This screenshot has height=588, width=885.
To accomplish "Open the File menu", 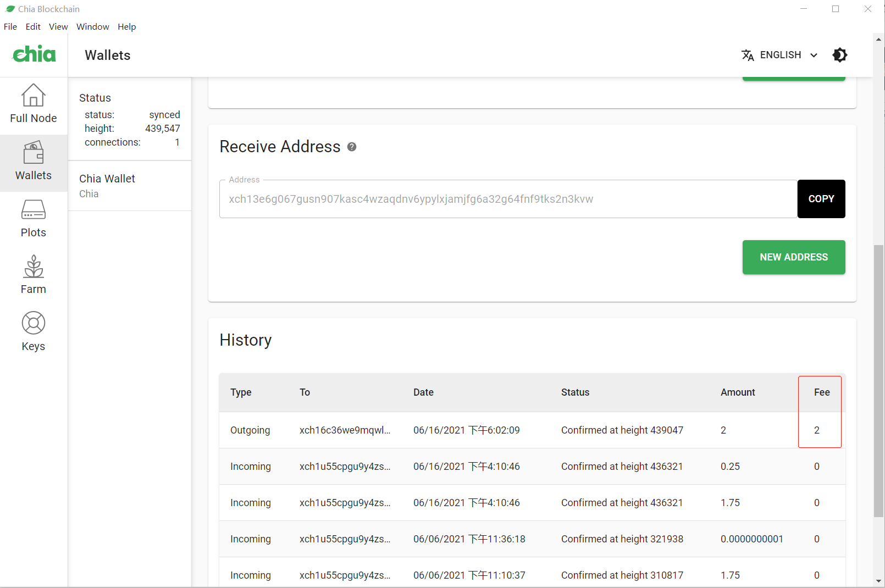I will click(10, 26).
